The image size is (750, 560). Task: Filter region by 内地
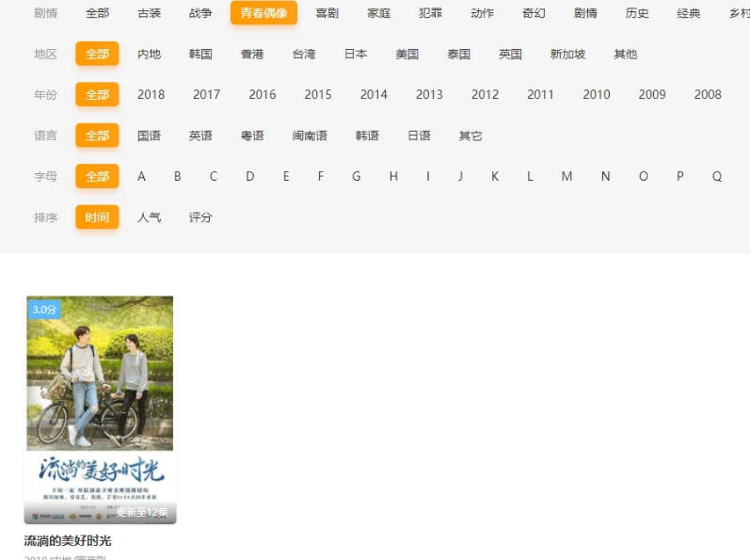tap(149, 54)
